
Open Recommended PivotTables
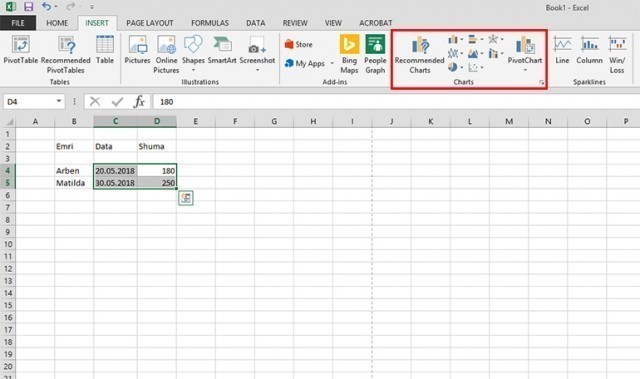(66, 55)
